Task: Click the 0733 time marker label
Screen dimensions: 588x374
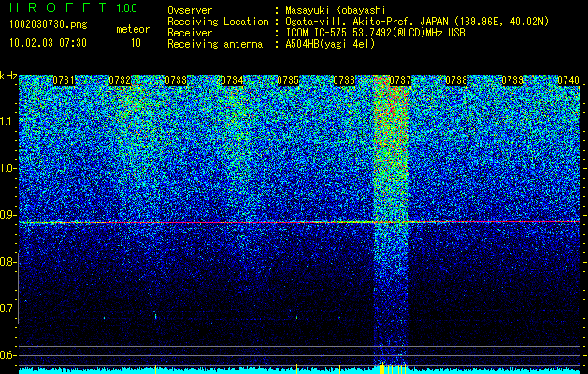Action: (176, 80)
